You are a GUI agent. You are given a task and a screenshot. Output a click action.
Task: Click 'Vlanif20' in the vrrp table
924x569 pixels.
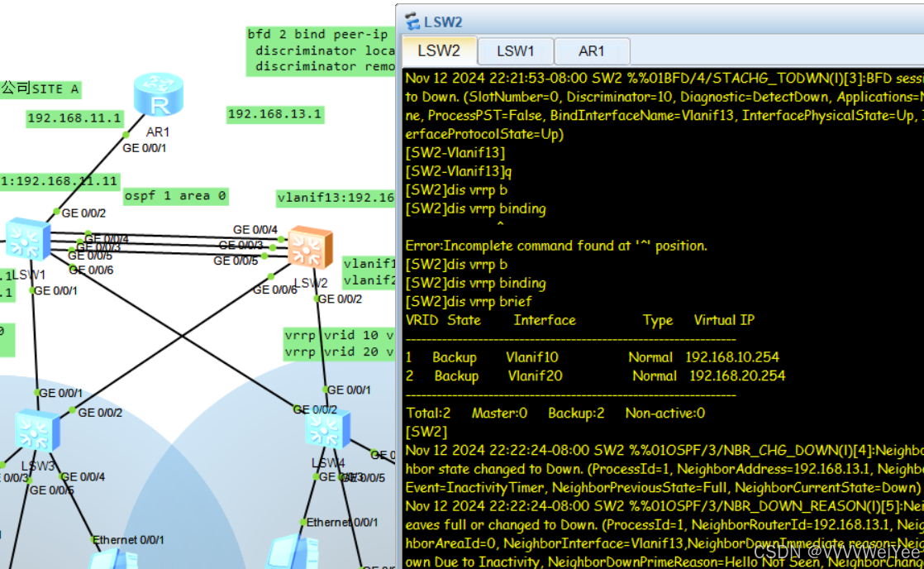click(535, 376)
